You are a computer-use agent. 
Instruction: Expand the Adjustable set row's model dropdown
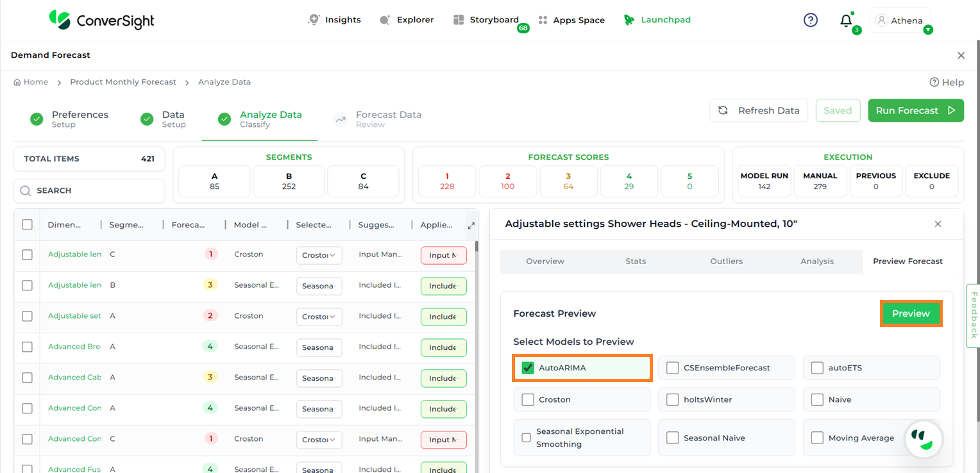[319, 317]
